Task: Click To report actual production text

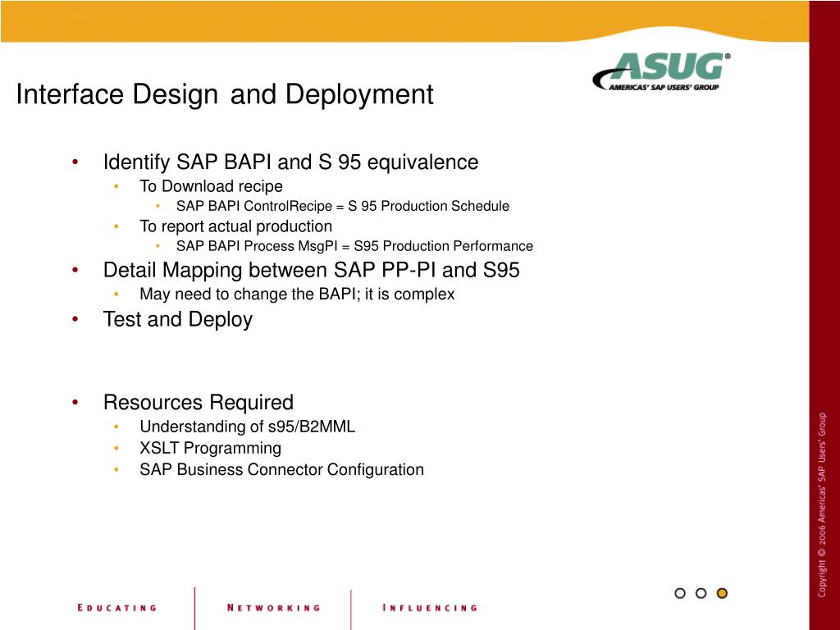Action: point(235,226)
